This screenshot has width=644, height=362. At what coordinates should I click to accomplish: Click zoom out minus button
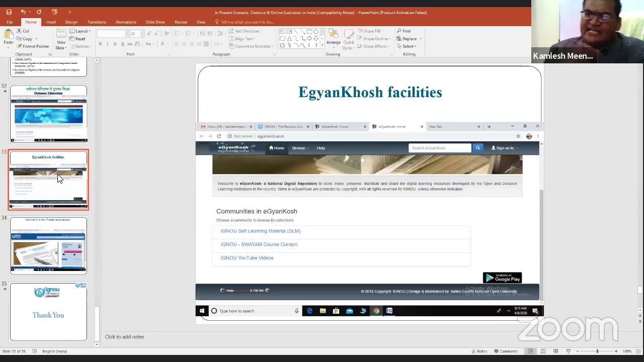tap(577, 351)
